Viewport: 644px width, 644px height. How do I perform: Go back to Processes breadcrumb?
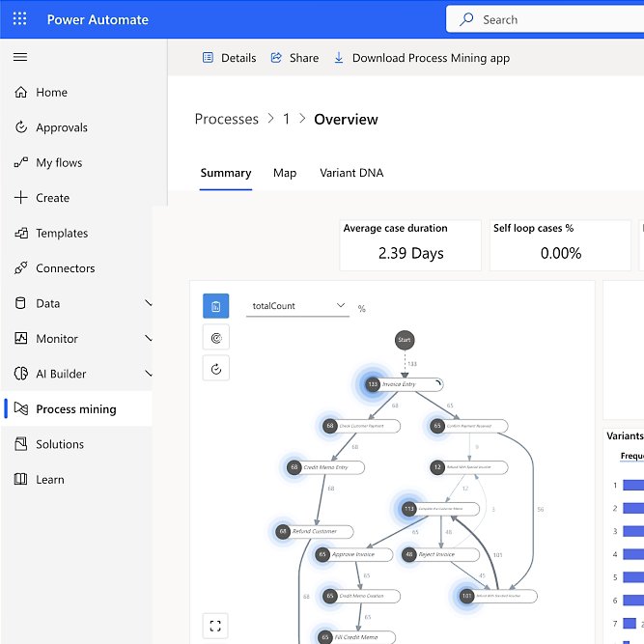tap(226, 119)
